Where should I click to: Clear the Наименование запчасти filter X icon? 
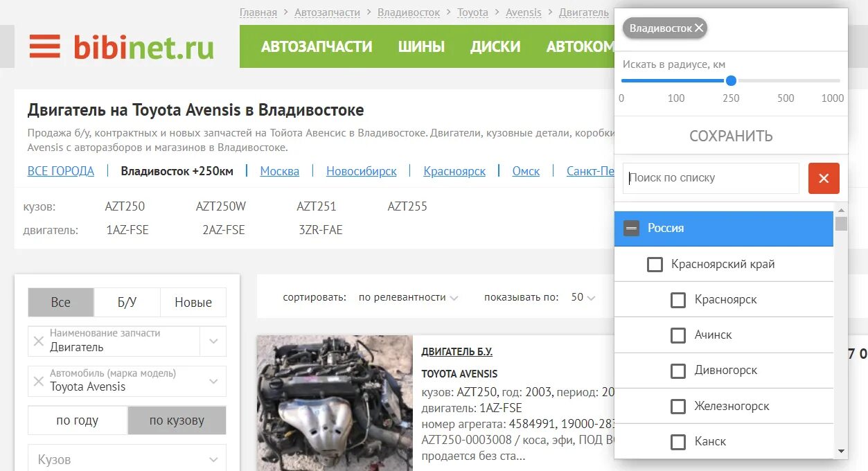tap(39, 341)
